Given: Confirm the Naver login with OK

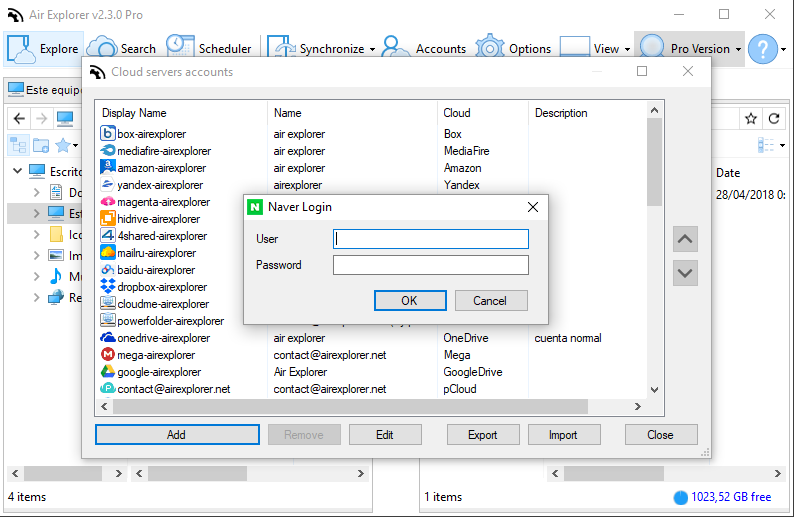Looking at the screenshot, I should tap(410, 301).
